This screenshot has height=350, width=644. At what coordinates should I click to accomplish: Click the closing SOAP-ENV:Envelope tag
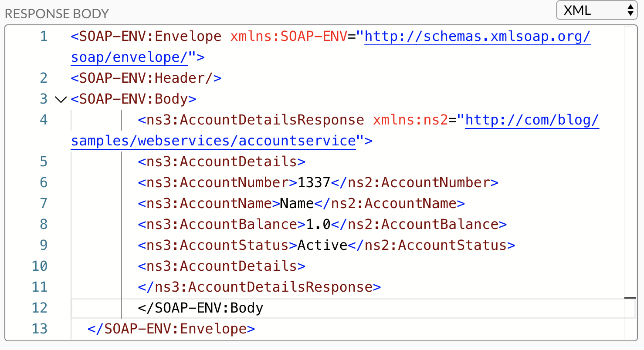171,329
